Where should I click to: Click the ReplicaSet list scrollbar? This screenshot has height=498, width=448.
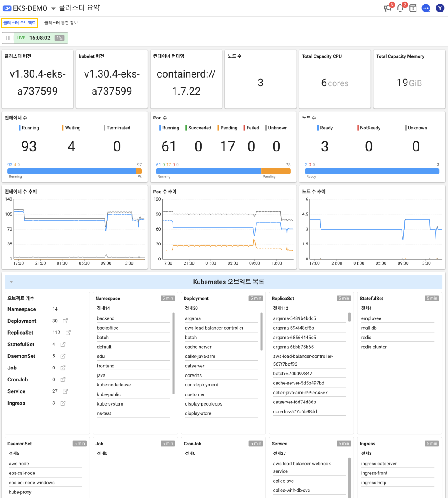(x=350, y=317)
